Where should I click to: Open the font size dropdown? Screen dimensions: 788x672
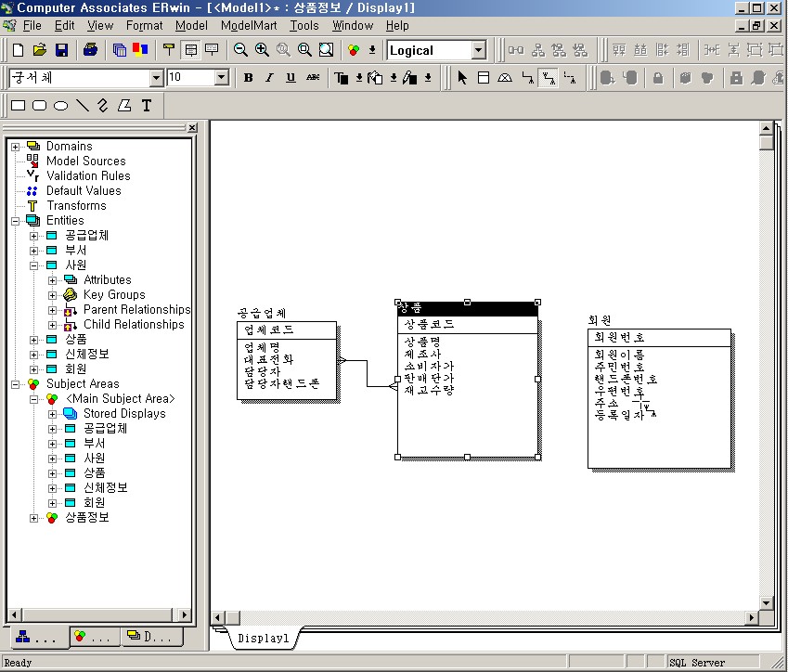(222, 77)
